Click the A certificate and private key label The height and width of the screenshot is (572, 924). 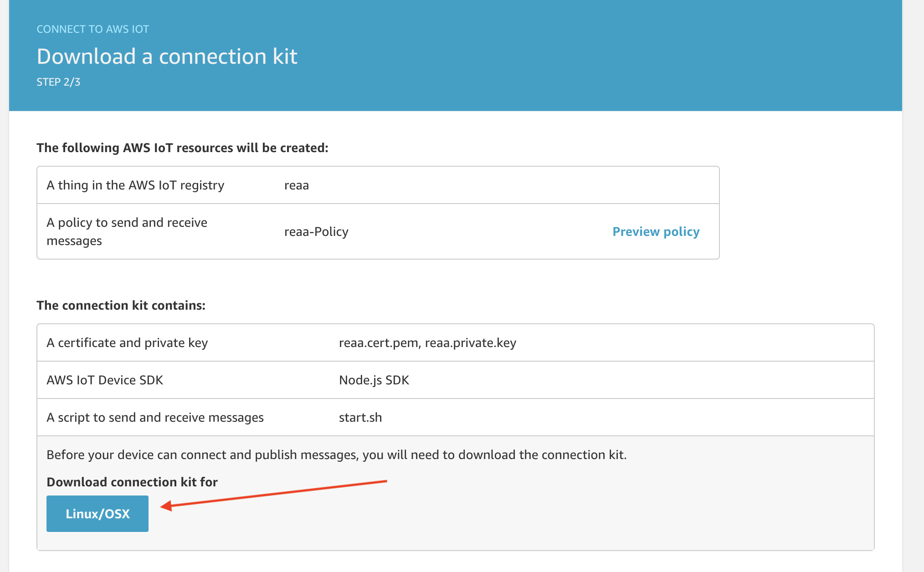click(127, 343)
